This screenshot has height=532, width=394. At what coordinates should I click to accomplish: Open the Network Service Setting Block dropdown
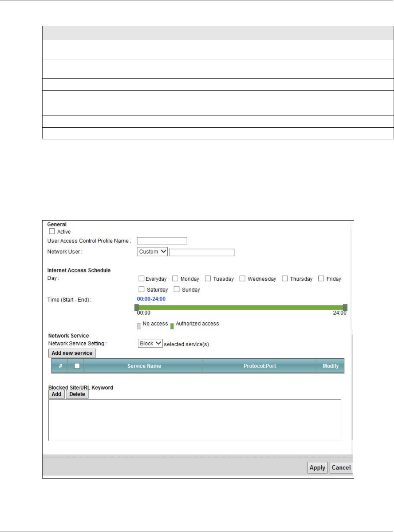(x=150, y=343)
